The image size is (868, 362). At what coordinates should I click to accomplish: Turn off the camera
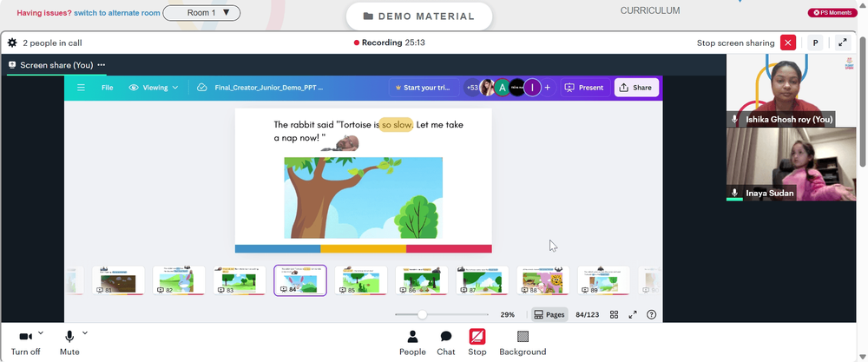[x=26, y=343]
